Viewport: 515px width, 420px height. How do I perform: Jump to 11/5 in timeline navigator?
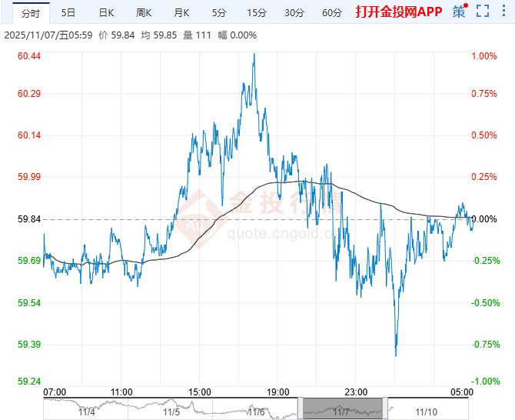point(171,412)
